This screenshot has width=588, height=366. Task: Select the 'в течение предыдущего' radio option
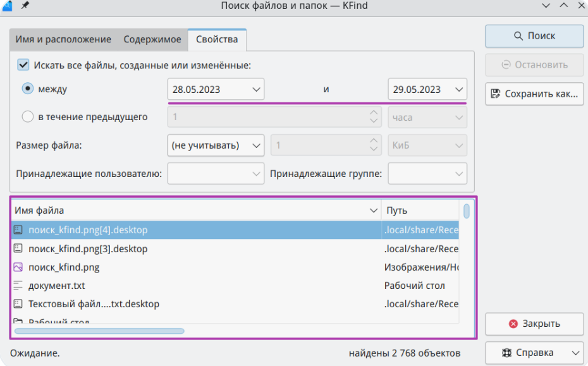(x=28, y=117)
